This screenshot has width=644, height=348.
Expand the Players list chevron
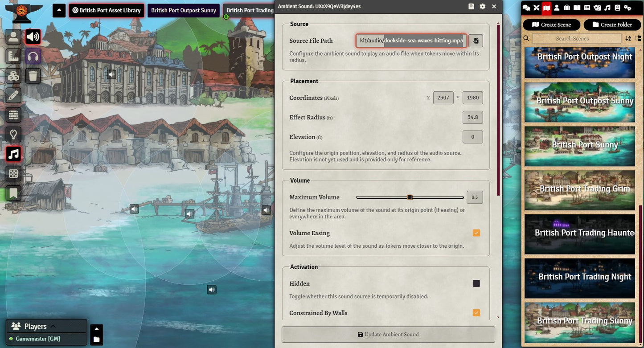[x=53, y=326]
